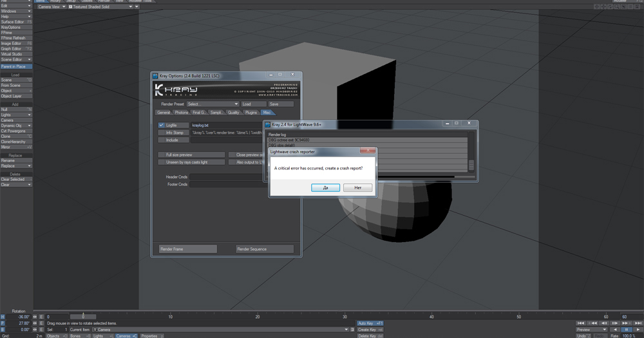Viewport: 644px width, 338px height.
Task: Click the Нет button in crash dialog
Action: (x=357, y=187)
